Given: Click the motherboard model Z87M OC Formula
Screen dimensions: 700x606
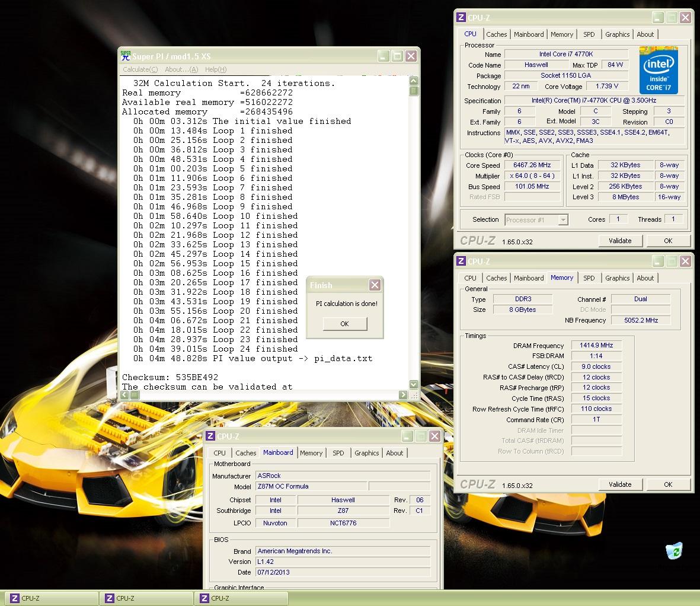Looking at the screenshot, I should coord(311,486).
